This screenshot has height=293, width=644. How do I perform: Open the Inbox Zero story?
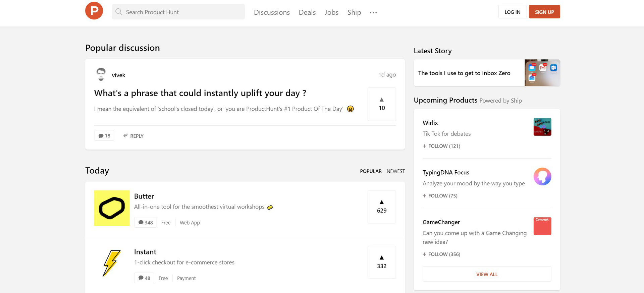(464, 73)
